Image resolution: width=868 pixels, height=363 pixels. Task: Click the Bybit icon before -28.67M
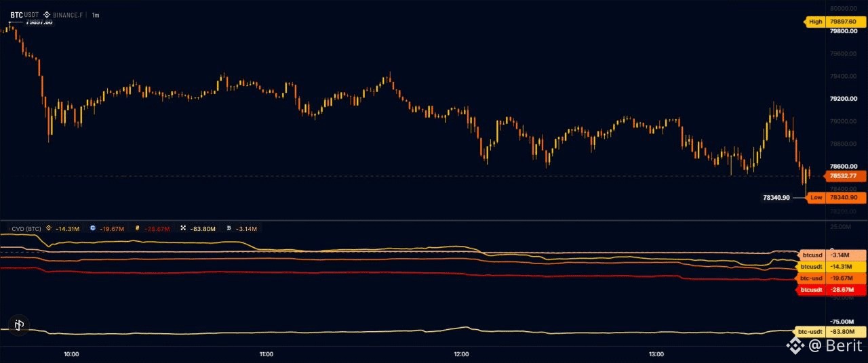(x=138, y=229)
